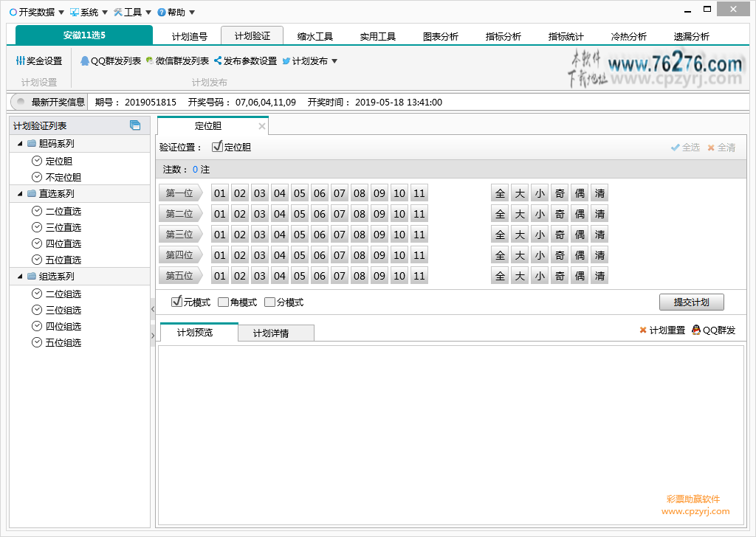Switch to the 实用工具 tab

pyautogui.click(x=377, y=36)
